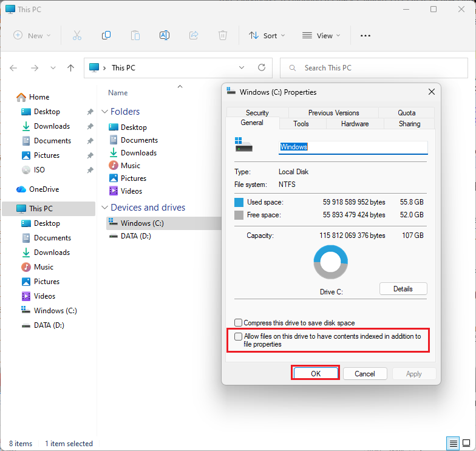The width and height of the screenshot is (476, 451).
Task: Click the Cut scissors icon in toolbar
Action: (x=77, y=36)
